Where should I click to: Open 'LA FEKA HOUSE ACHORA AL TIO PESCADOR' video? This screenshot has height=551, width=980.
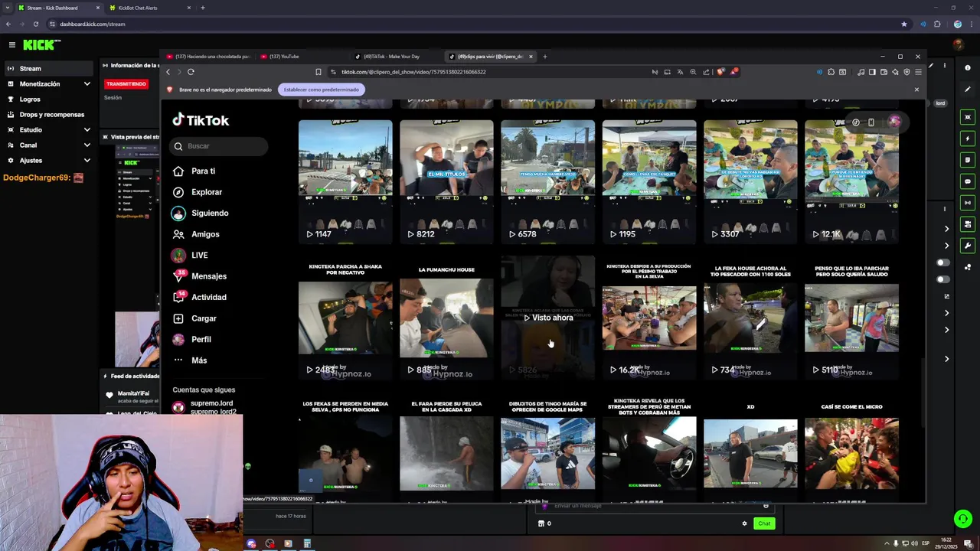tap(750, 318)
